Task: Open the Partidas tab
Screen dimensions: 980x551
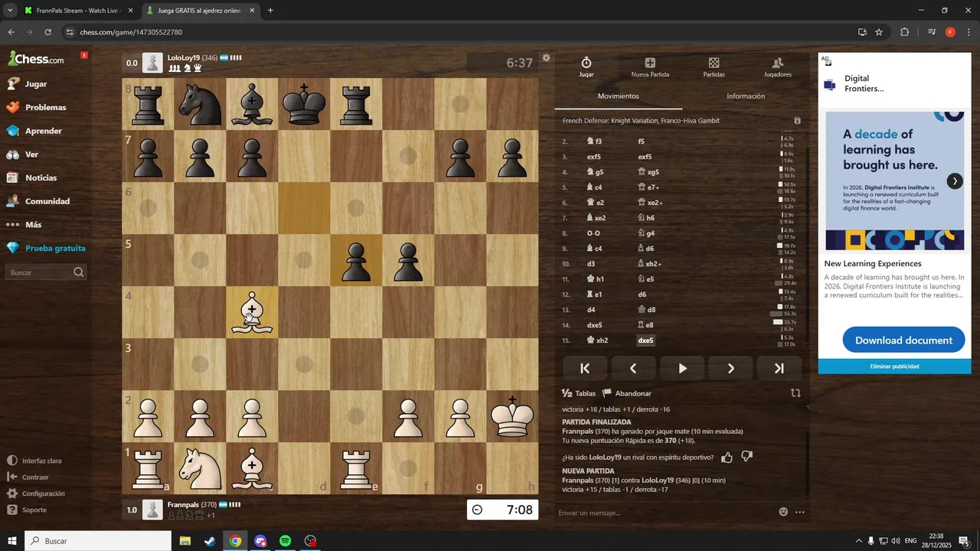Action: point(714,67)
